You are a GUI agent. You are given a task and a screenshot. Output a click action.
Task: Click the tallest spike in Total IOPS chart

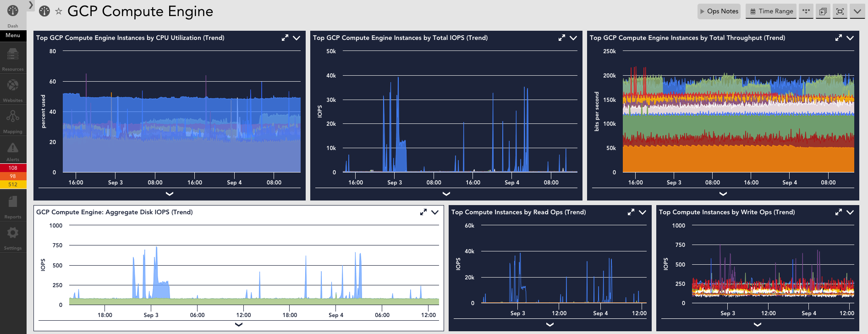pos(398,124)
